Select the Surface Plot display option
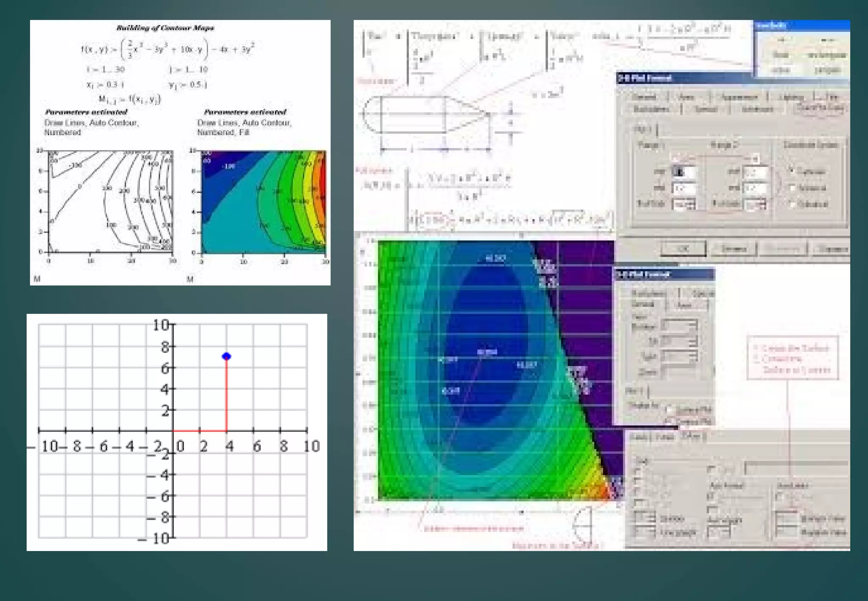Screen dimensions: 868x601 [669, 409]
